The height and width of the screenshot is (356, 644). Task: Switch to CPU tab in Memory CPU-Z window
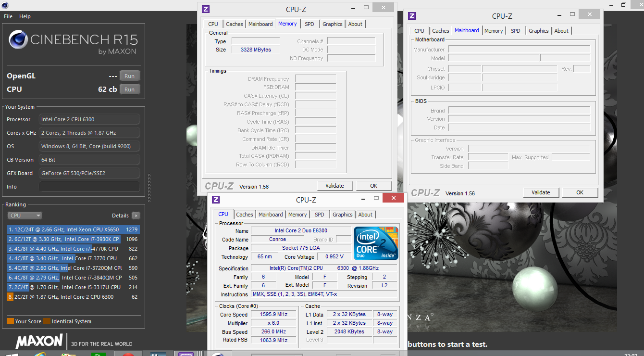click(213, 24)
